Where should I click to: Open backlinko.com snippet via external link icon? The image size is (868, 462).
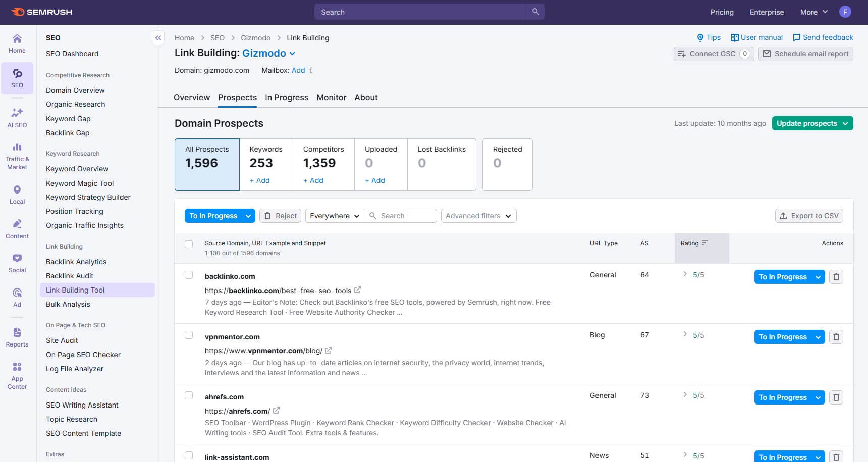coord(358,290)
